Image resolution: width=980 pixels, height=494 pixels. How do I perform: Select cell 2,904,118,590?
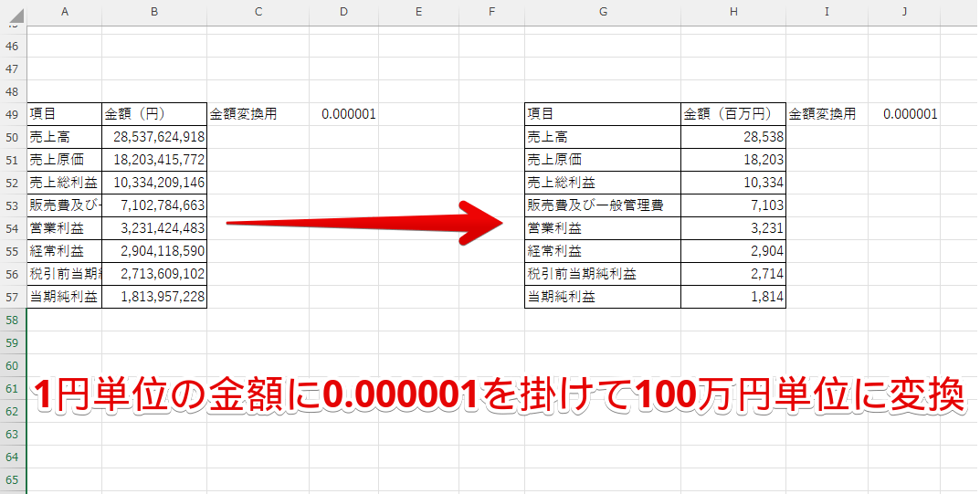[154, 251]
